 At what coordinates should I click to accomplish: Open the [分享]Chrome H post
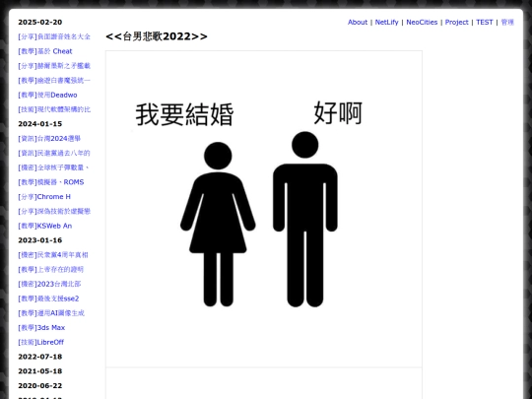click(44, 197)
